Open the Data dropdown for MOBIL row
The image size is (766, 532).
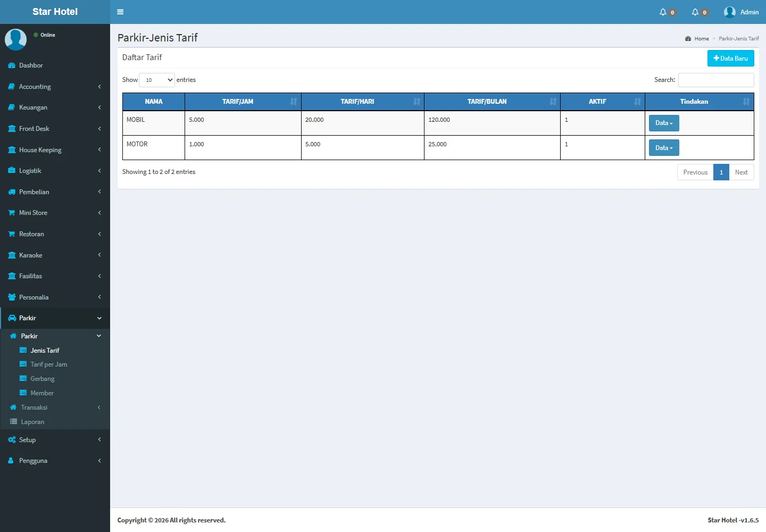663,123
